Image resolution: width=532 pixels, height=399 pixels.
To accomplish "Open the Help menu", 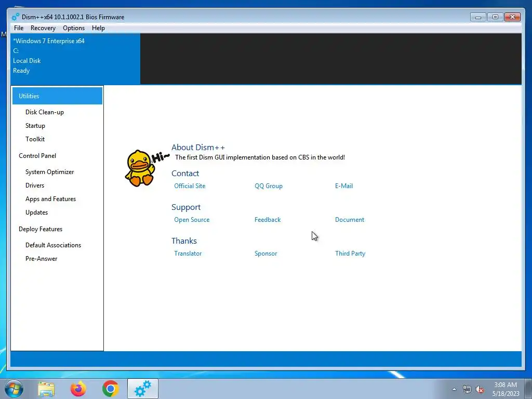I will [x=98, y=28].
